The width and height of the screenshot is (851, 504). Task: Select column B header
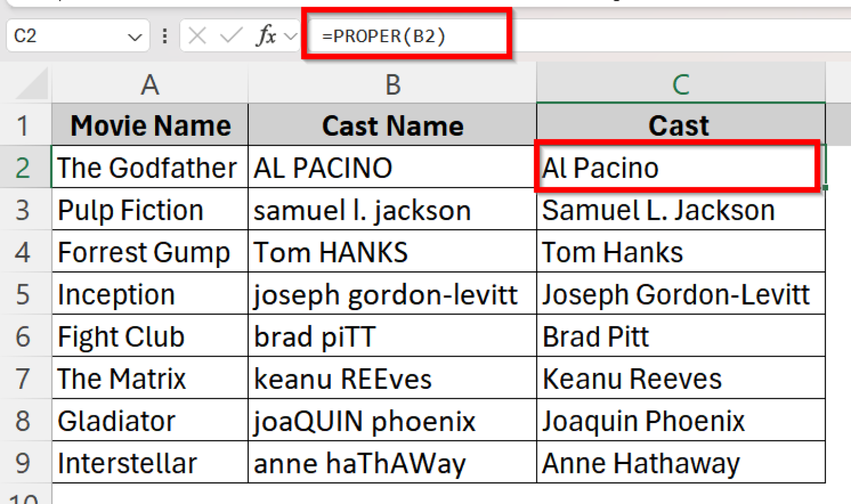pos(392,84)
